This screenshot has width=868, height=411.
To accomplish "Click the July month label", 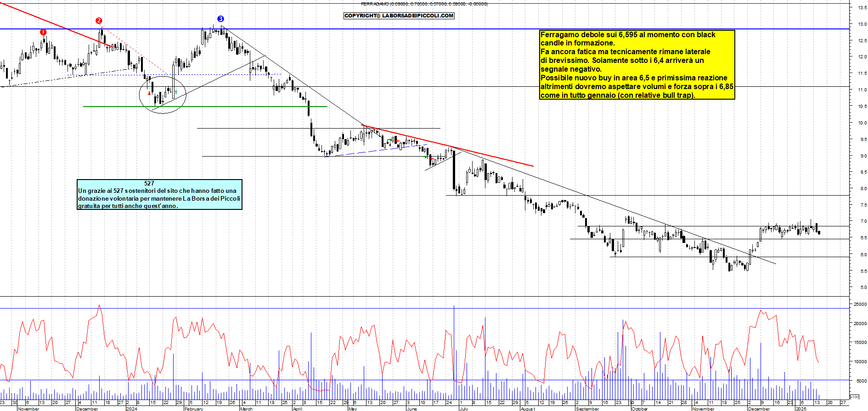I will pos(464,409).
